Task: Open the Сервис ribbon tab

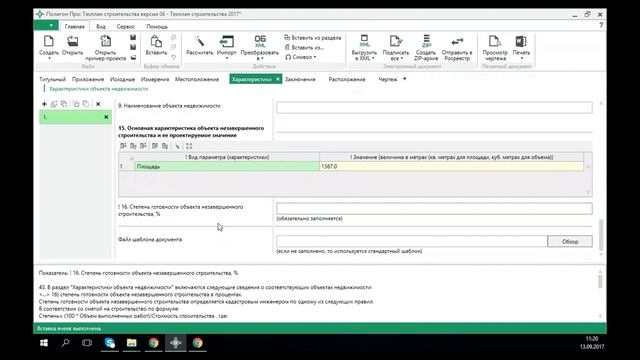Action: coord(126,27)
